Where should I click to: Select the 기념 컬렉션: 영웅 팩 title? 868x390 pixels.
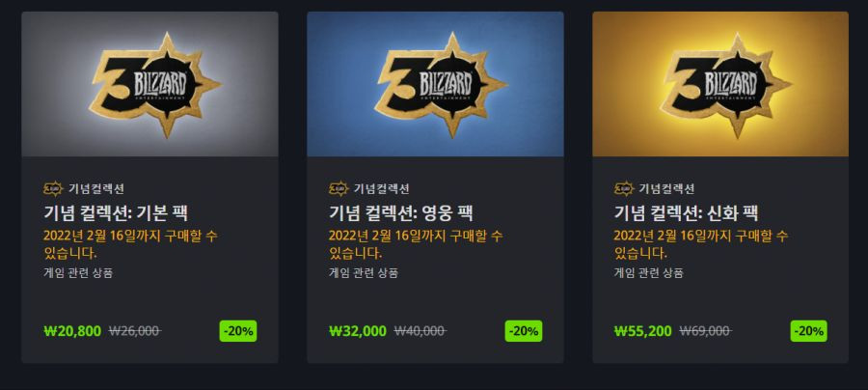point(401,213)
